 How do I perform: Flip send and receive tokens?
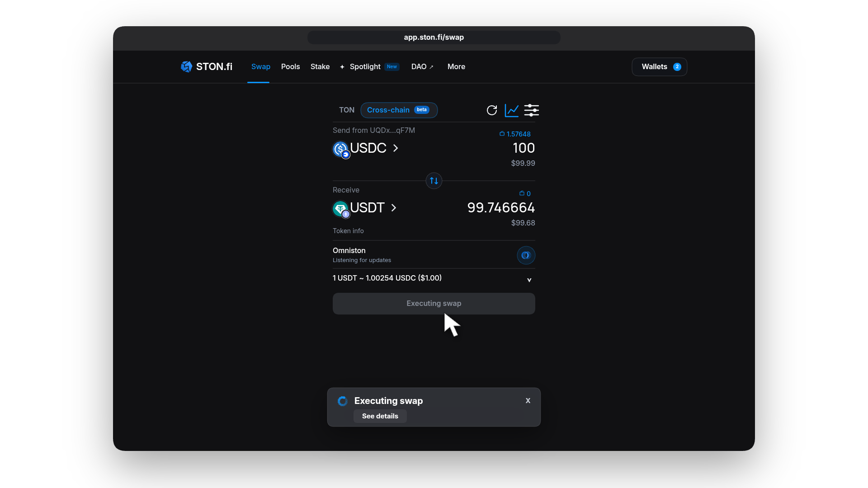coord(434,181)
